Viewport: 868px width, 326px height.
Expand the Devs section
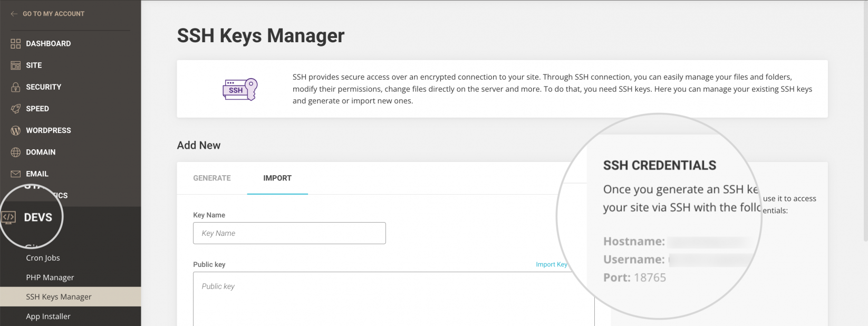point(38,217)
